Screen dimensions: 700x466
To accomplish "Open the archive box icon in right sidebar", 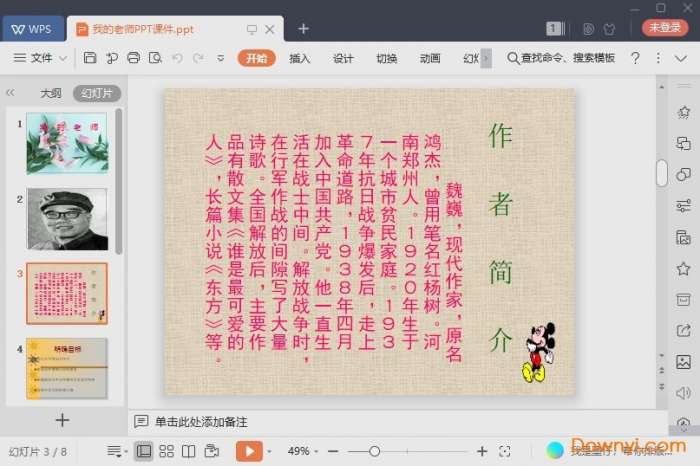I will click(683, 300).
